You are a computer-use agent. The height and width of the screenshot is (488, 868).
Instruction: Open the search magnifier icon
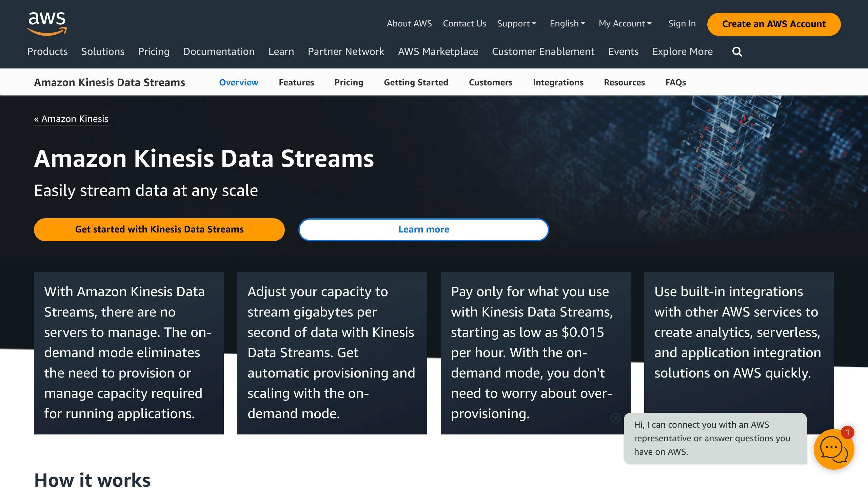click(737, 52)
